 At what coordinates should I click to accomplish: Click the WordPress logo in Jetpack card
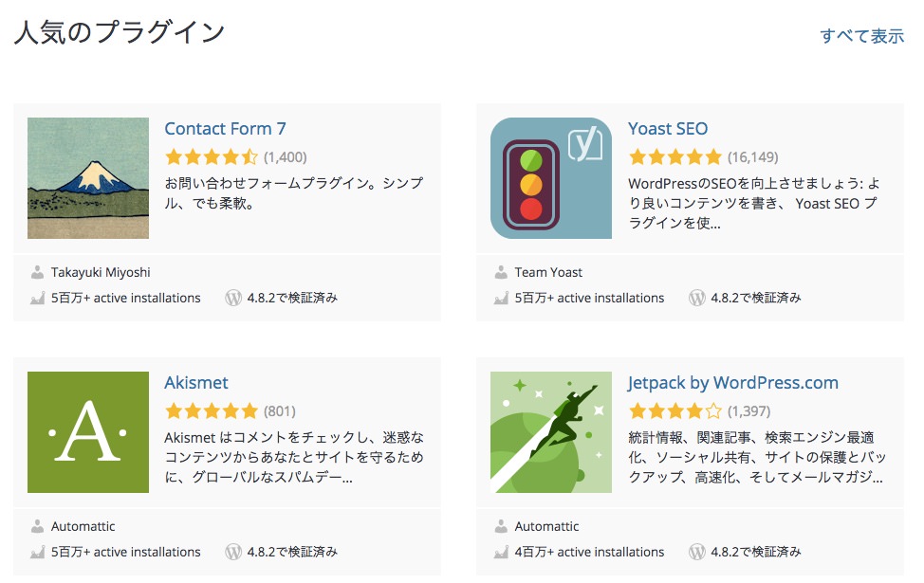tap(697, 552)
